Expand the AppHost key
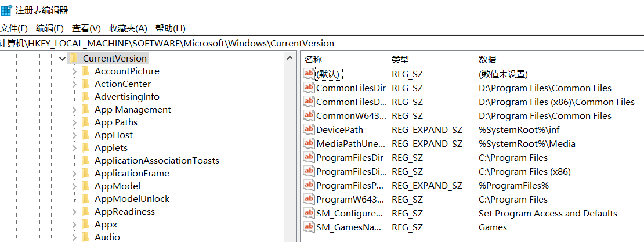This screenshot has width=644, height=242. (74, 135)
